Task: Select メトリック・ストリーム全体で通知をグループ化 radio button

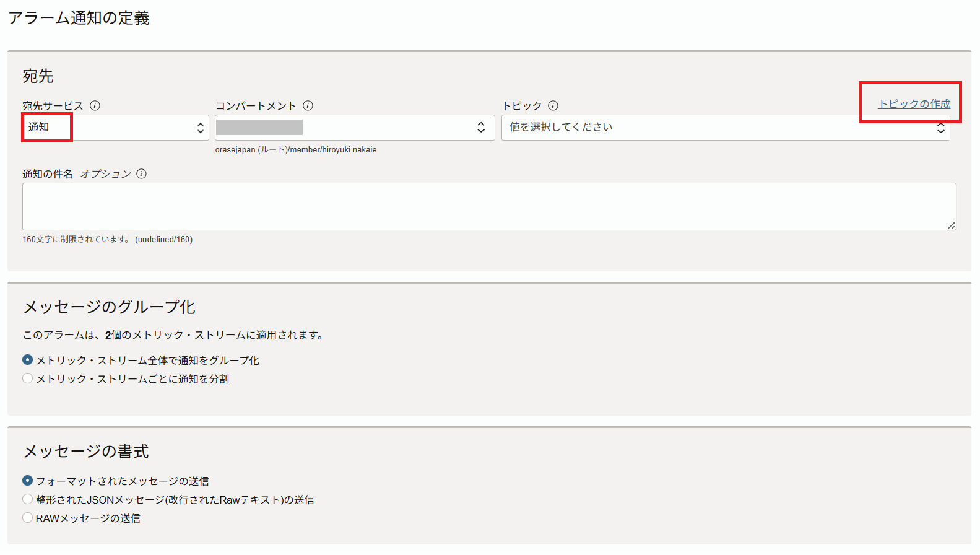Action: pos(28,360)
